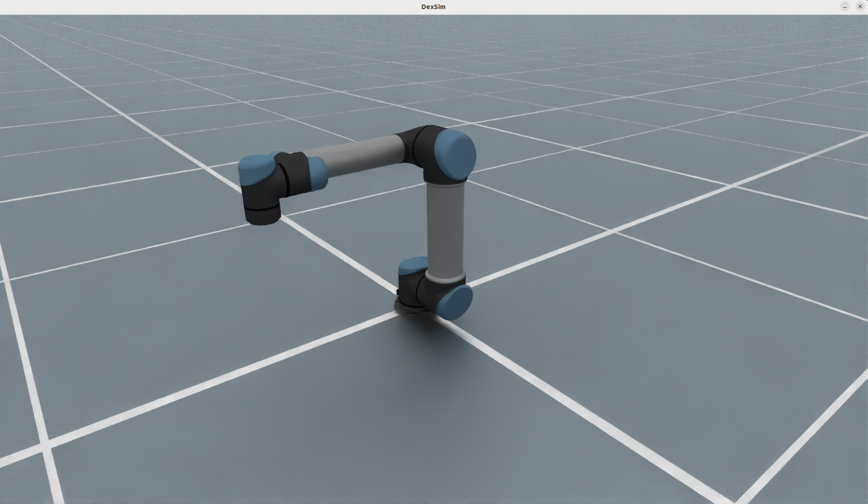
Task: Pick the small blue cap atop base joint
Action: click(x=412, y=266)
